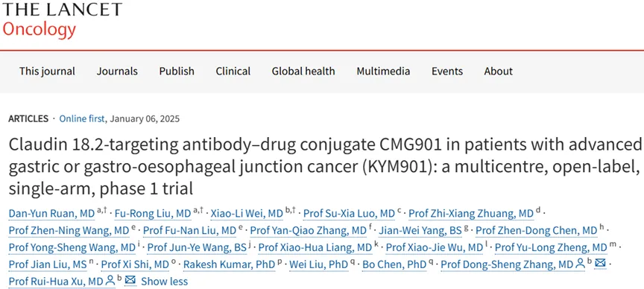This screenshot has height=289, width=644.
Task: Go to the Events section
Action: click(x=447, y=71)
